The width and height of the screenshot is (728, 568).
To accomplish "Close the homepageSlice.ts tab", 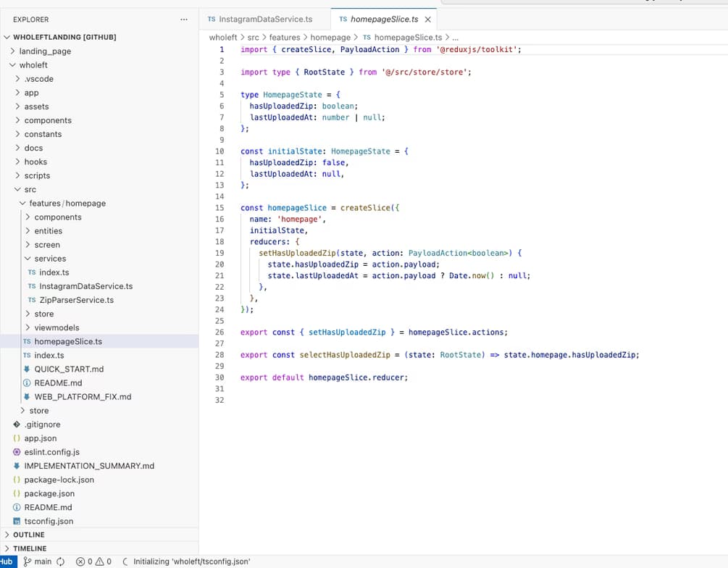I will click(427, 20).
